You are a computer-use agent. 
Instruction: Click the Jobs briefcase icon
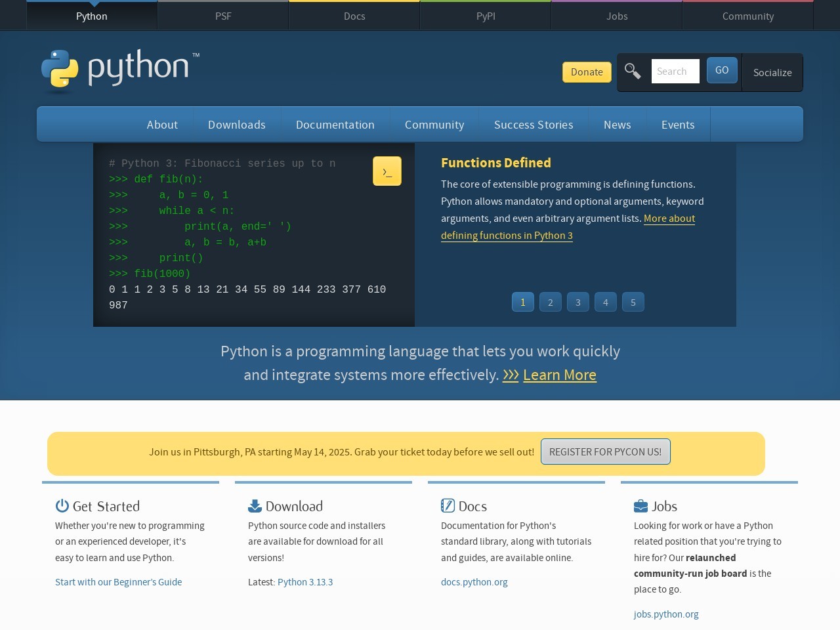click(640, 506)
